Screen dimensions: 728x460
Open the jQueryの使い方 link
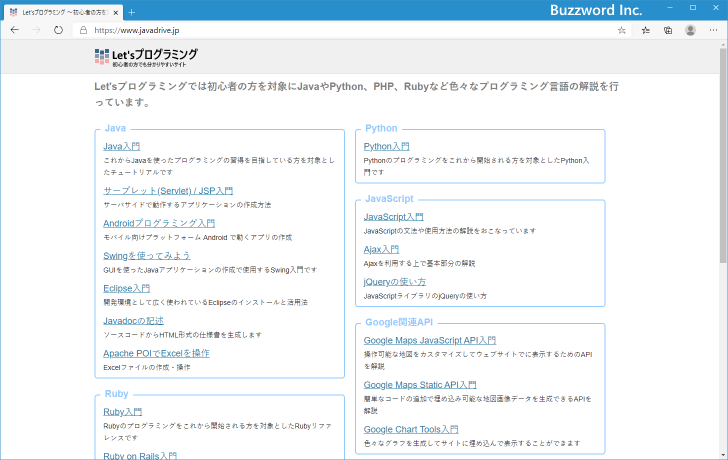tap(395, 282)
